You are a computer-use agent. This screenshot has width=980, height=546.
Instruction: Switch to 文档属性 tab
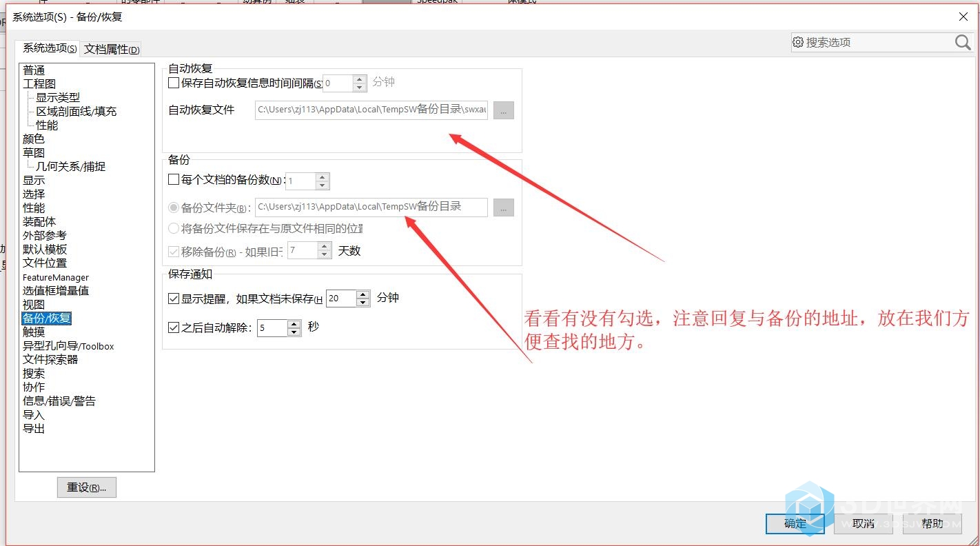coord(112,49)
